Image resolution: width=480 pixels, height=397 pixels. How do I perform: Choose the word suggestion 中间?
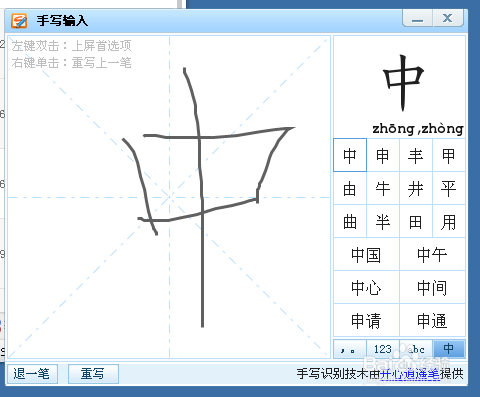click(432, 287)
